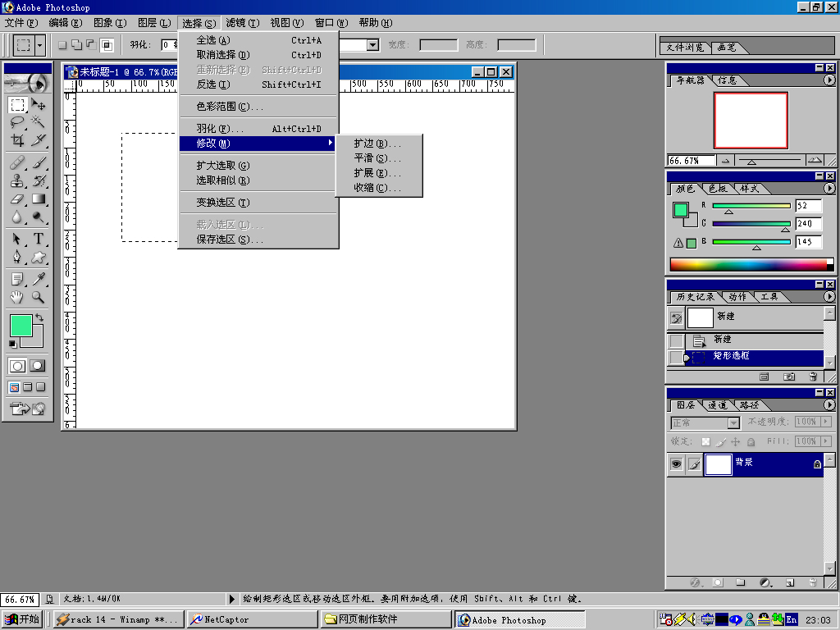Open the Navigator panel flyout menu arrow
Image resolution: width=840 pixels, height=630 pixels.
click(x=829, y=80)
